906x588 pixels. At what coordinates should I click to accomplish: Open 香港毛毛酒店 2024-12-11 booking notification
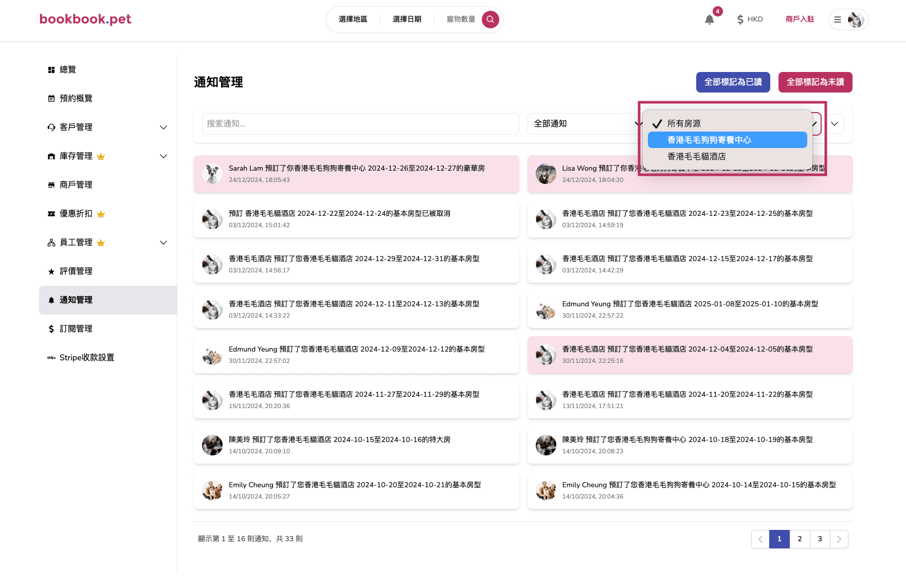tap(356, 309)
